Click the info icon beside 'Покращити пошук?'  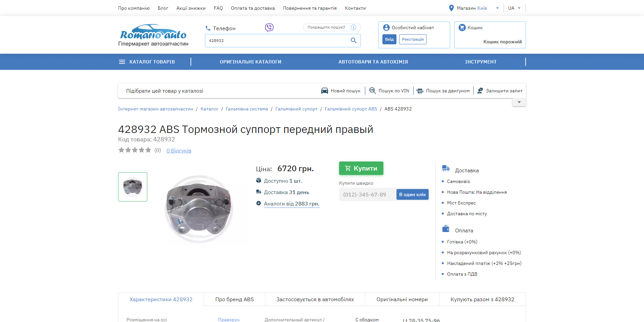353,27
